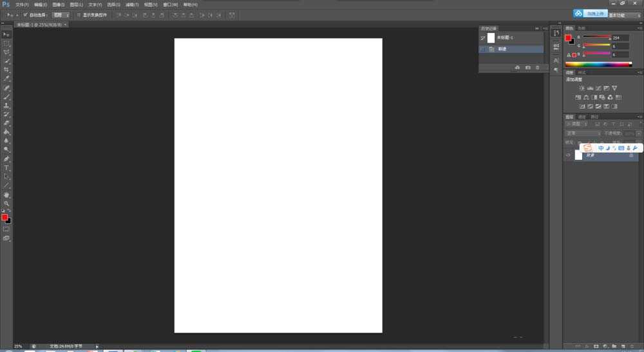Screen dimensions: 644x352
Task: Open the layer blend mode 正常 dropdown
Action: coord(582,133)
